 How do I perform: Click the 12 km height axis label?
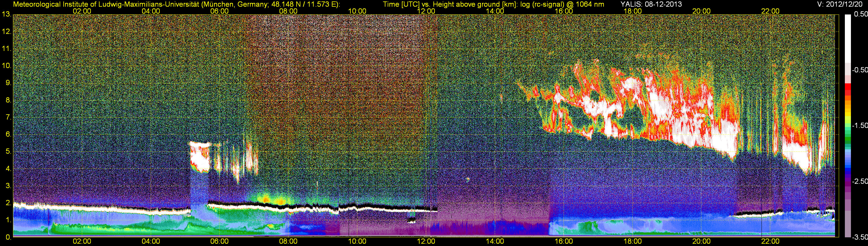6,32
